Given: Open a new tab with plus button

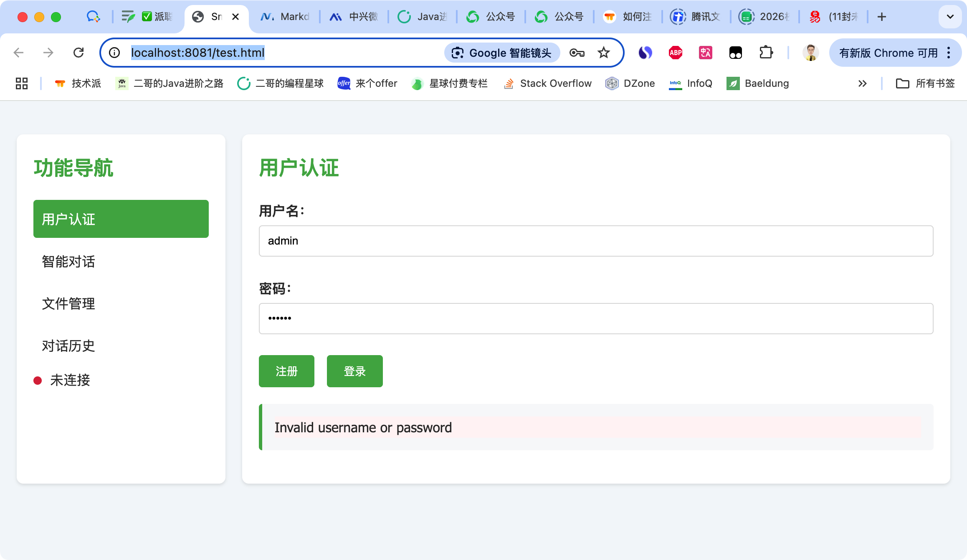Looking at the screenshot, I should (x=882, y=17).
